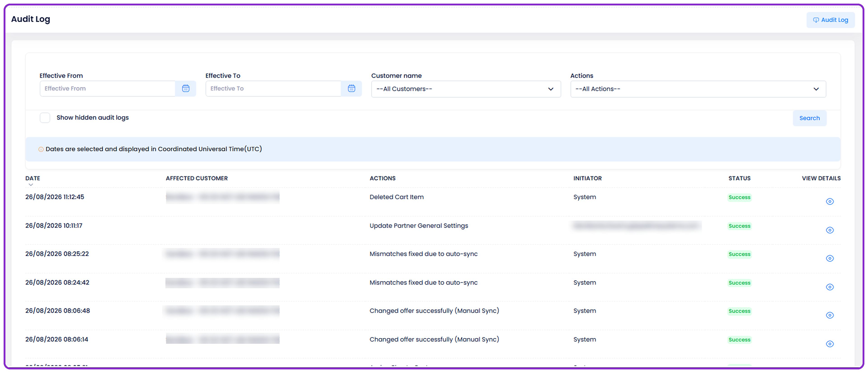Screen dimensions: 868x373
Task: Click the Audit Log page title
Action: coord(31,19)
